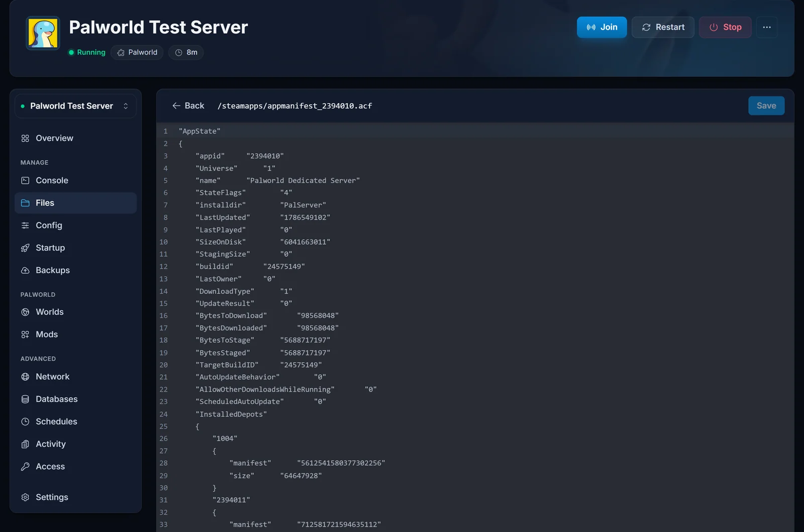This screenshot has height=532, width=804.
Task: Open the Palworld Test Server switcher dropdown
Action: coord(75,106)
